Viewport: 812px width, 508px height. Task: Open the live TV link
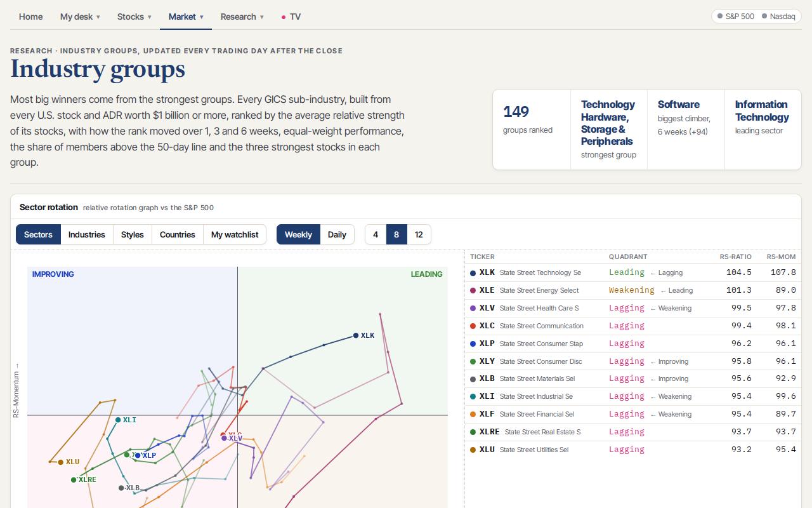291,17
